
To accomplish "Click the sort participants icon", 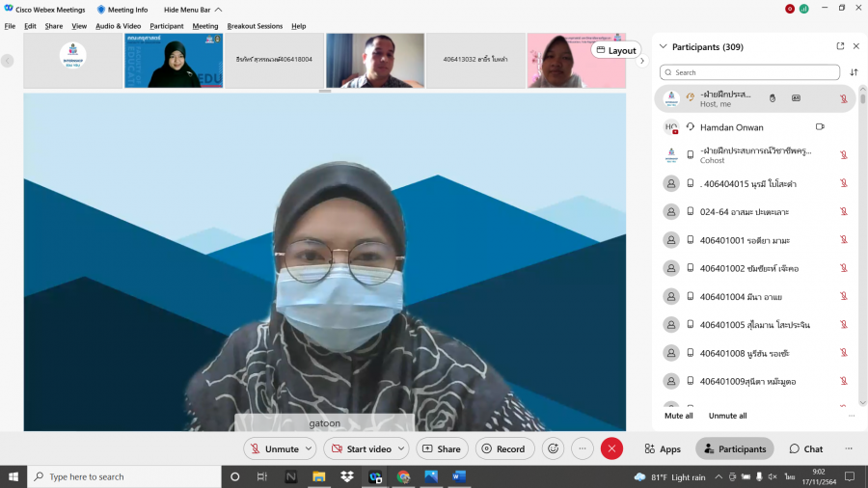I will pos(854,72).
